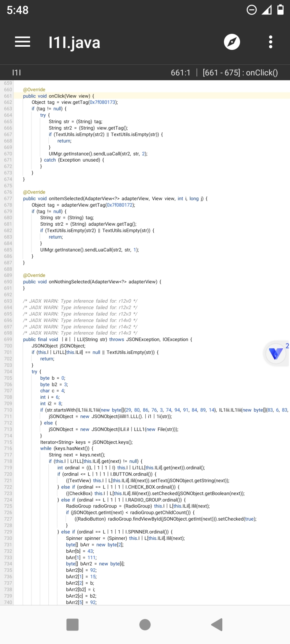Tap the @Override annotation on line 660
This screenshot has width=290, height=644.
click(34, 90)
